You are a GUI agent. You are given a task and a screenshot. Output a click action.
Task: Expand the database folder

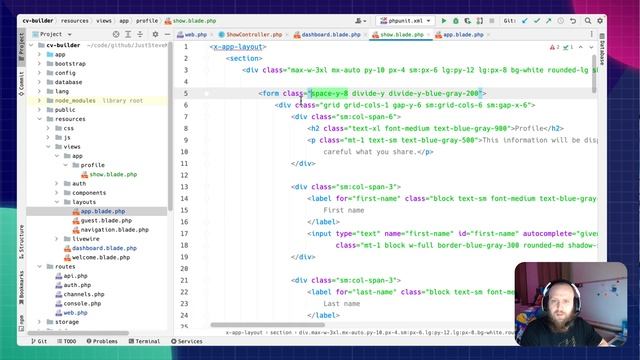(40, 82)
